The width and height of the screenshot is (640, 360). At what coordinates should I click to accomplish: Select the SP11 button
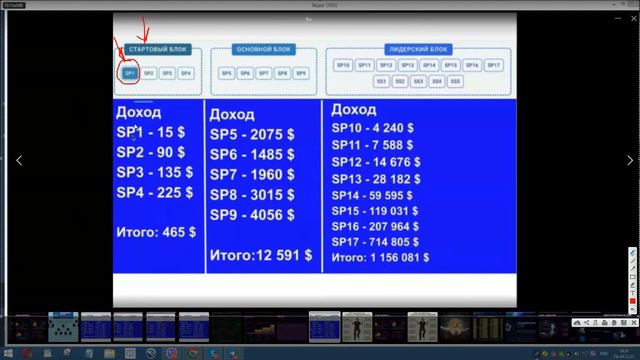tap(364, 65)
